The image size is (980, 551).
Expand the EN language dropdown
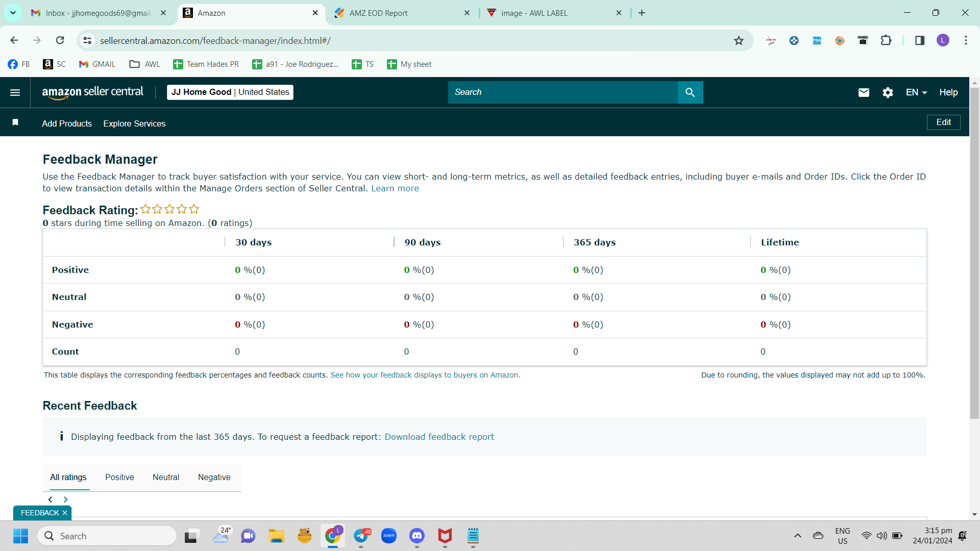tap(916, 92)
